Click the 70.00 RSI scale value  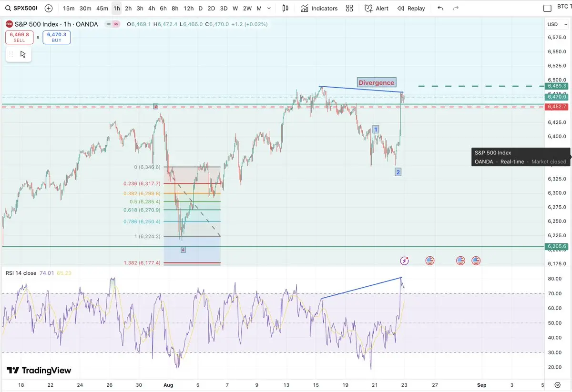(x=555, y=293)
